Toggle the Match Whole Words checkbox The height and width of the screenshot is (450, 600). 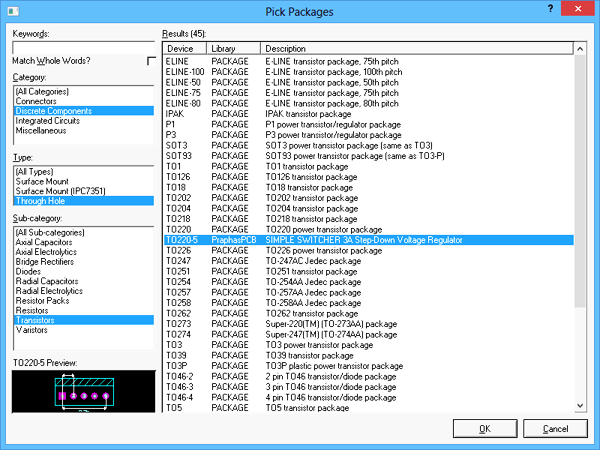tap(151, 62)
